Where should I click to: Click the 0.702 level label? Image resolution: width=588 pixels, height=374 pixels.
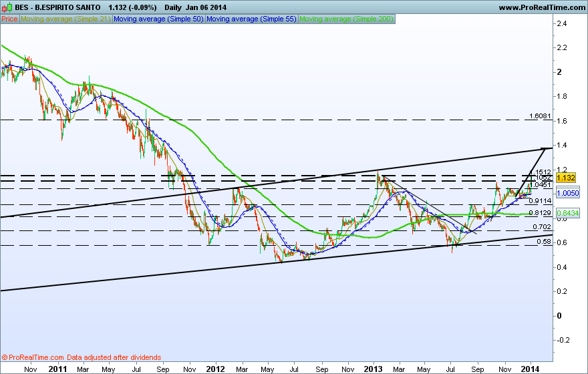tap(542, 226)
